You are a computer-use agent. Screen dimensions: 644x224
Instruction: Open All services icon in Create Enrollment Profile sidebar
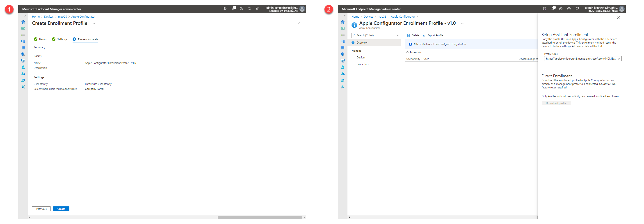(23, 35)
